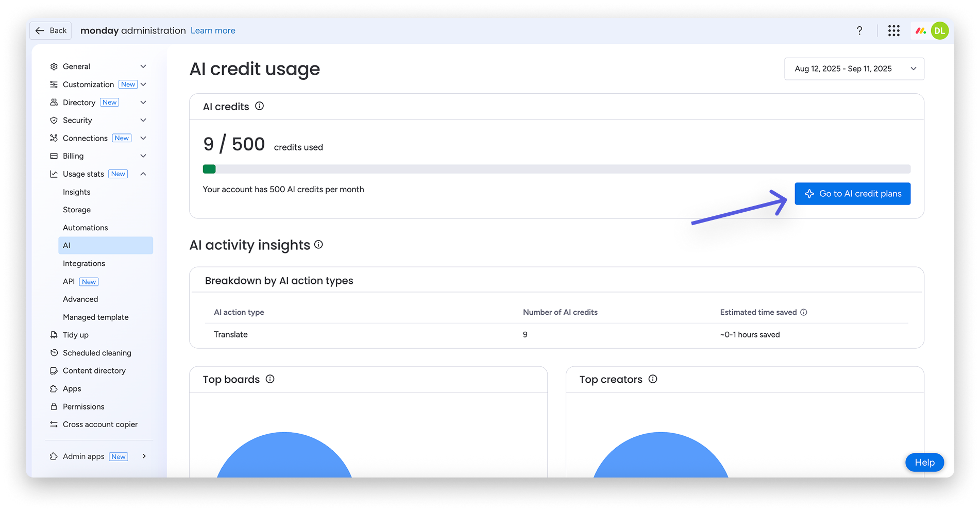
Task: Open Permissions in the sidebar
Action: 83,406
